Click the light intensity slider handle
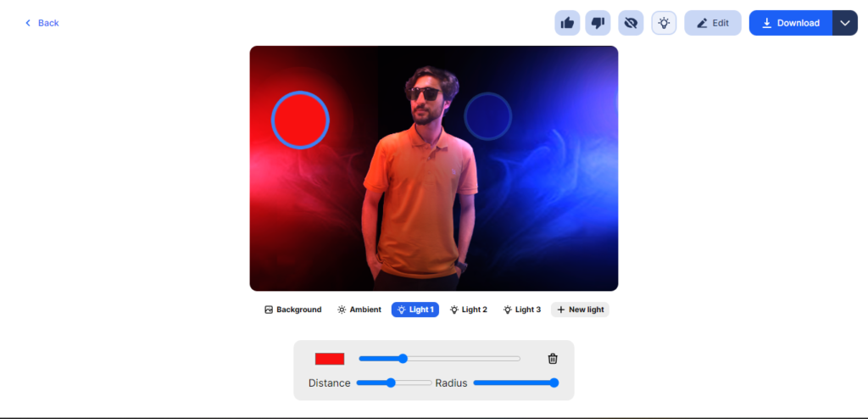This screenshot has width=868, height=419. tap(403, 359)
